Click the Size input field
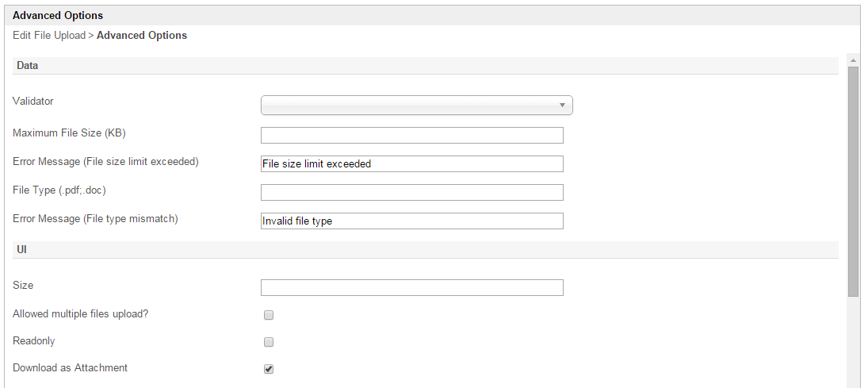 [x=411, y=287]
